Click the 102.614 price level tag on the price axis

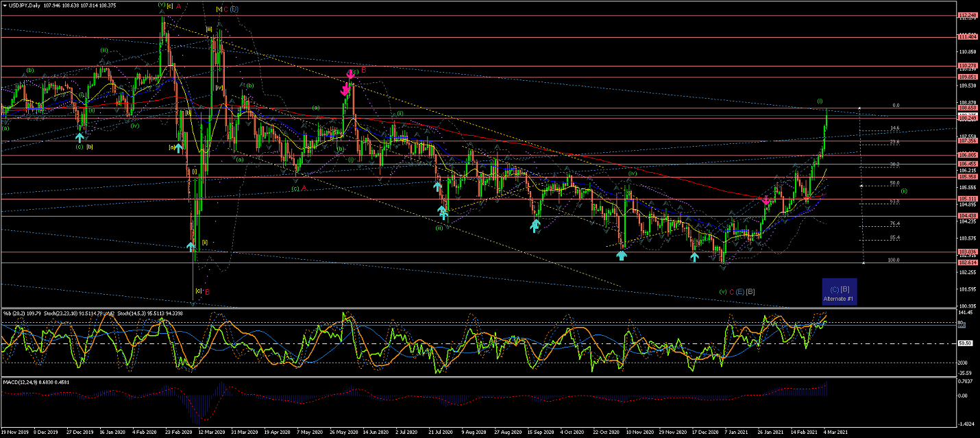[967, 263]
